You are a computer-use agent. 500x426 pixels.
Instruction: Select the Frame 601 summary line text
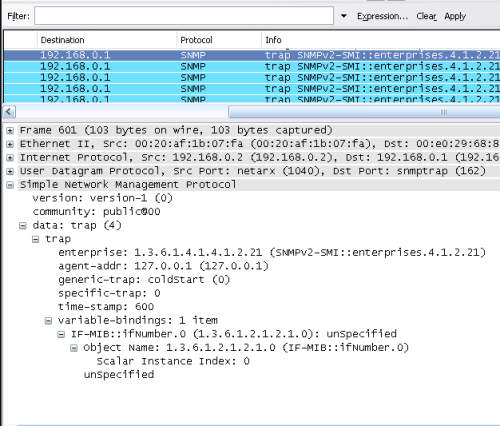176,130
